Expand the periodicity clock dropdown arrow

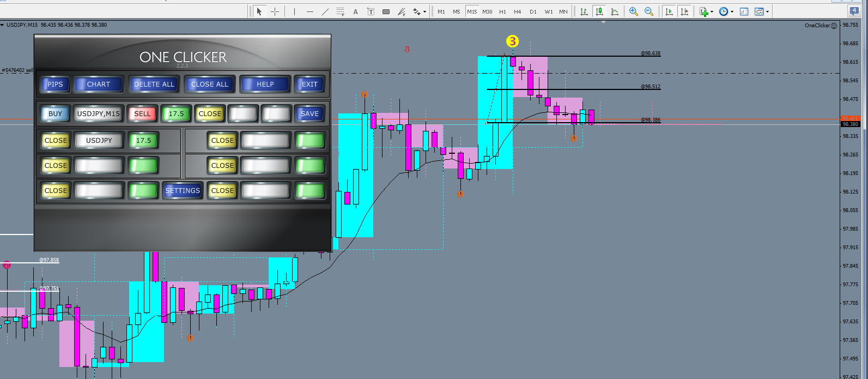pyautogui.click(x=732, y=11)
